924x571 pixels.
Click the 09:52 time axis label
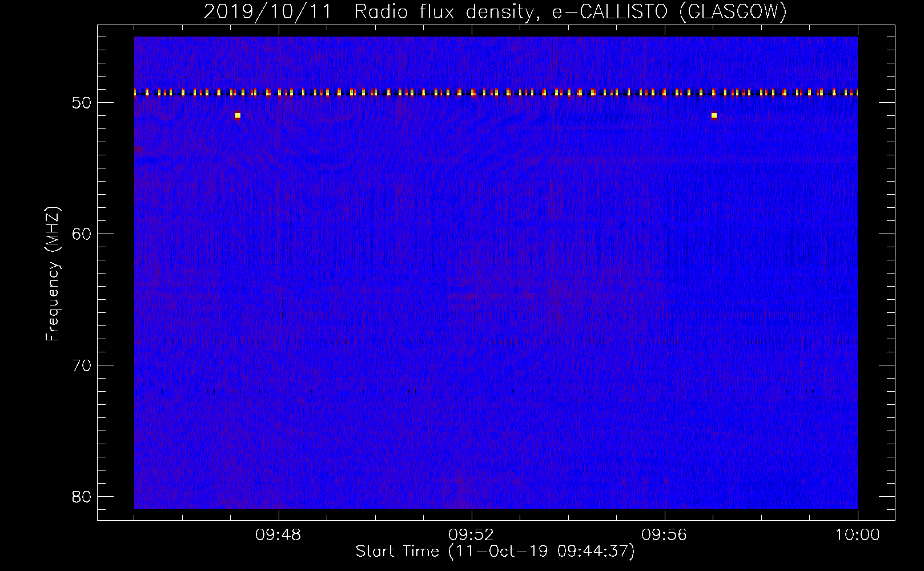471,535
